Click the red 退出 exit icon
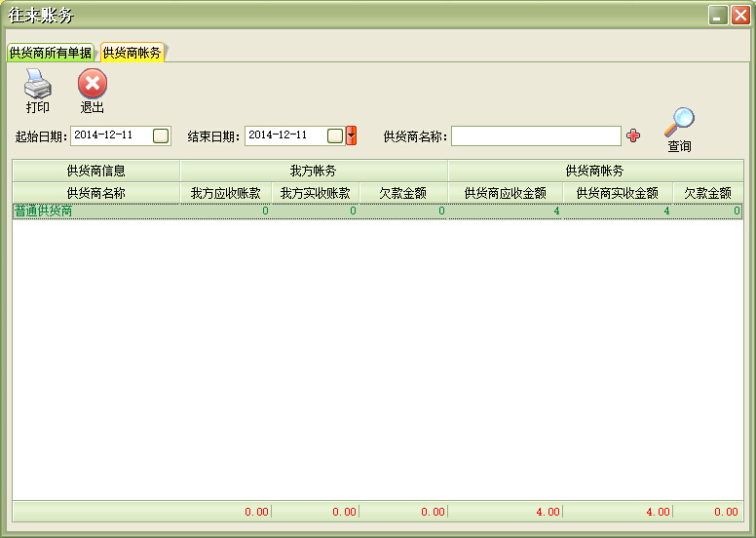756x538 pixels. pos(93,86)
